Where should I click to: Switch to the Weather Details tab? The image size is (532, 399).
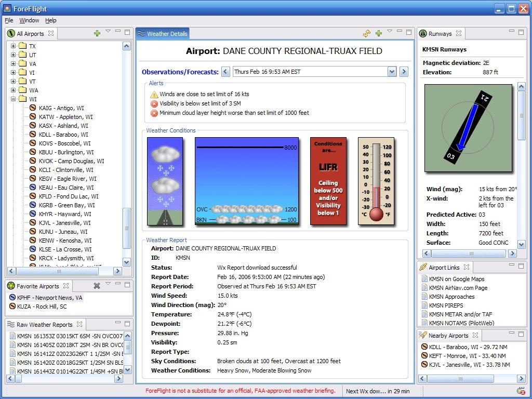coord(163,34)
